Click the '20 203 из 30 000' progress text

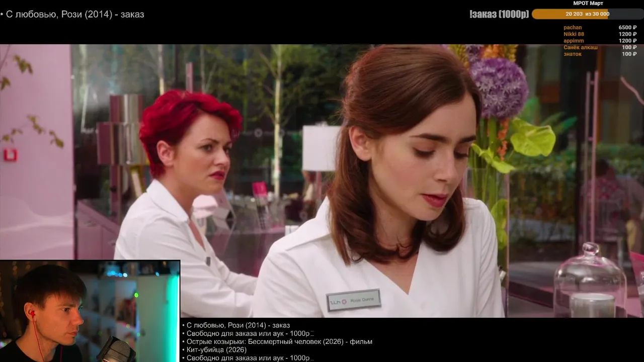point(587,14)
